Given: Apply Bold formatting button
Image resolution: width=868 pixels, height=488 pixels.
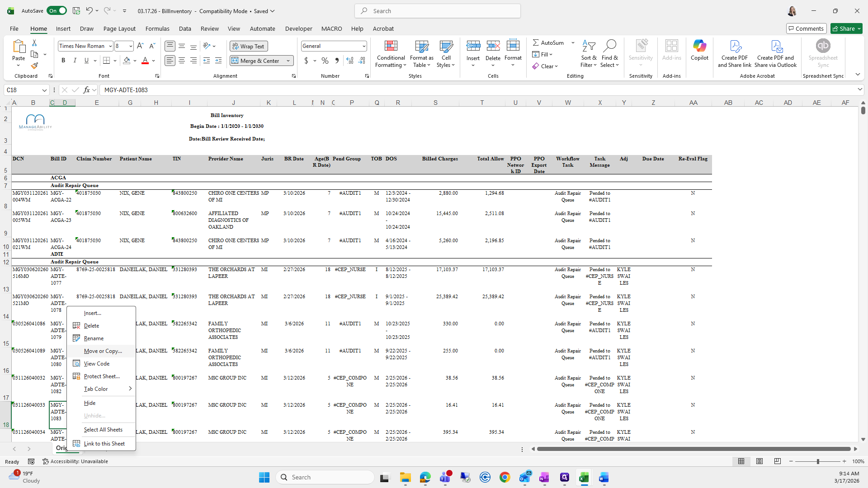Looking at the screenshot, I should 63,61.
